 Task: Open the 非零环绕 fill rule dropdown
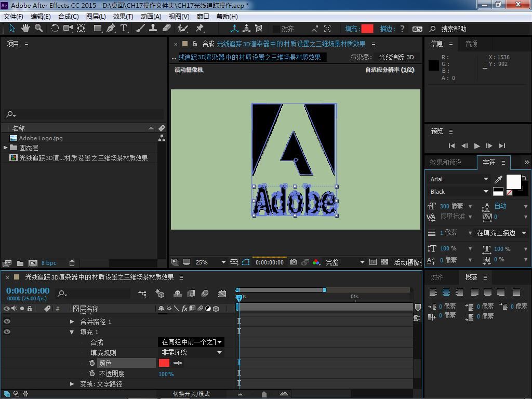pyautogui.click(x=192, y=353)
